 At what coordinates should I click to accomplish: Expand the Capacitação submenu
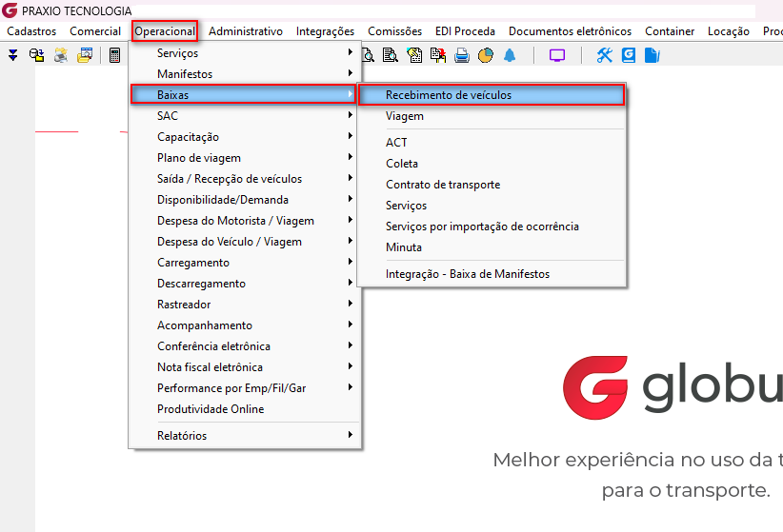[245, 137]
